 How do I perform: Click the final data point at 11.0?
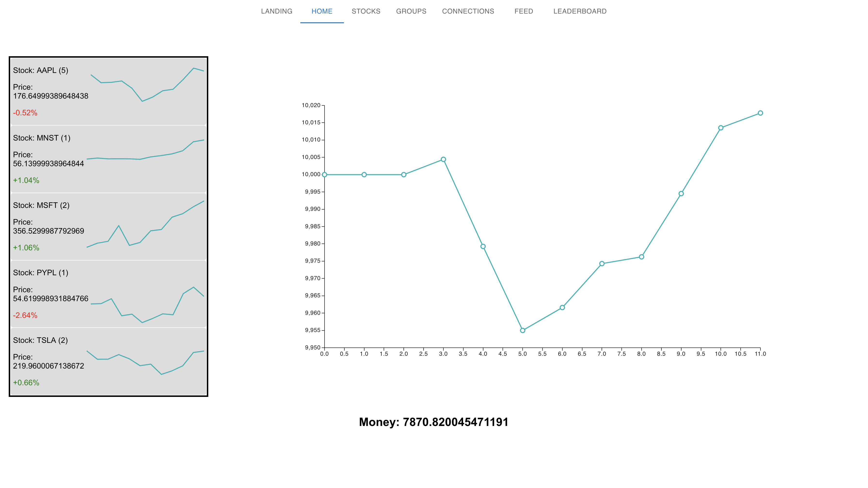760,113
